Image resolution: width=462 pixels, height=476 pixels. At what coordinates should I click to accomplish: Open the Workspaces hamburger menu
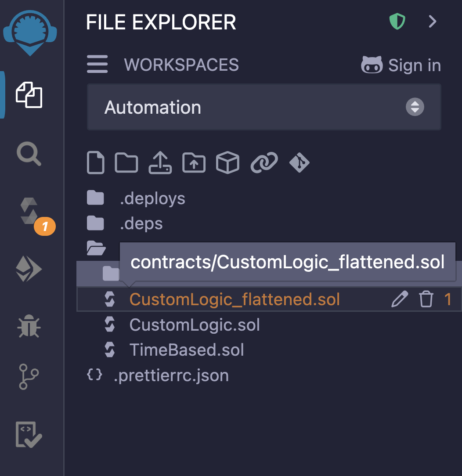click(97, 65)
